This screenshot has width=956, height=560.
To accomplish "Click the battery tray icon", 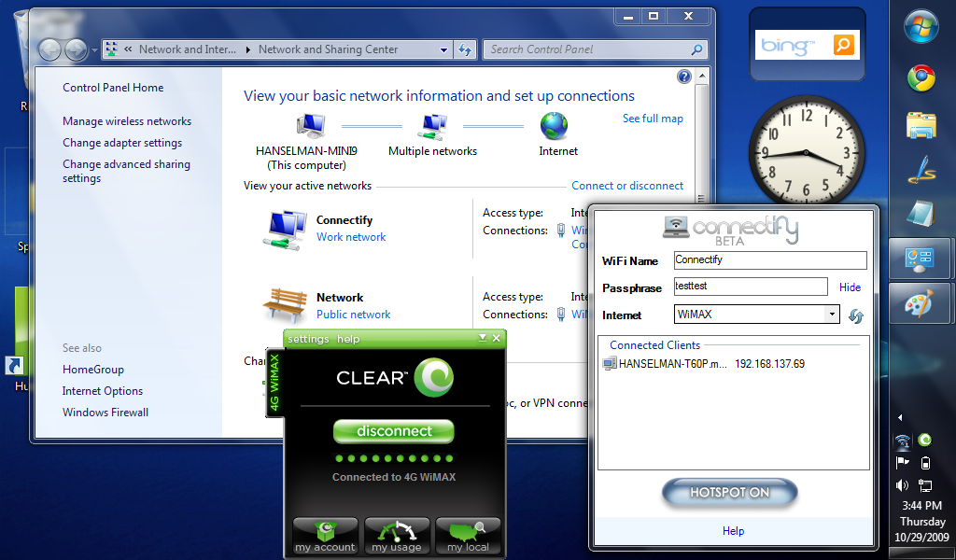I will tap(925, 463).
